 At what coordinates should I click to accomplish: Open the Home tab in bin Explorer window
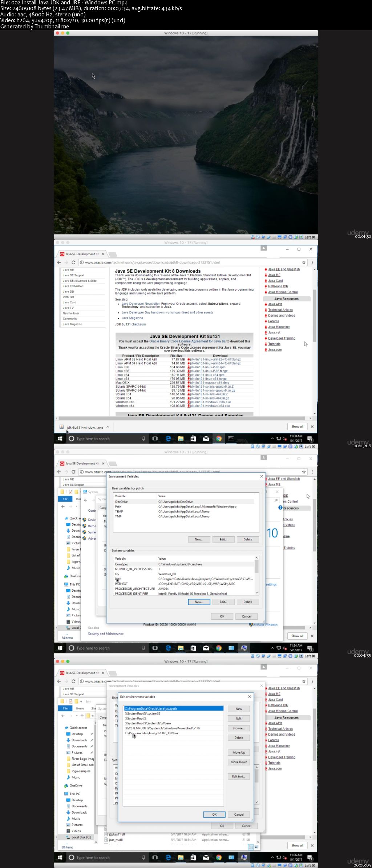tap(80, 708)
